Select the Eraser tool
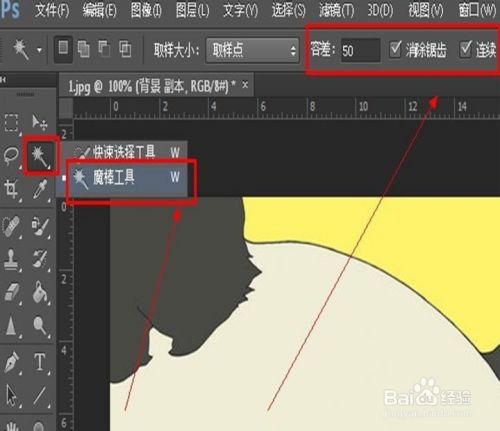500x431 pixels. coord(12,293)
